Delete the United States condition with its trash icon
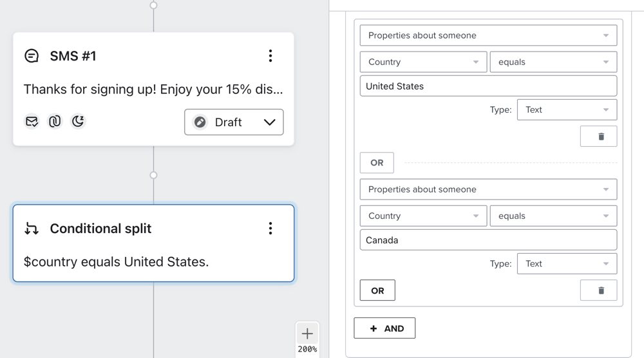The width and height of the screenshot is (644, 358). pos(601,137)
